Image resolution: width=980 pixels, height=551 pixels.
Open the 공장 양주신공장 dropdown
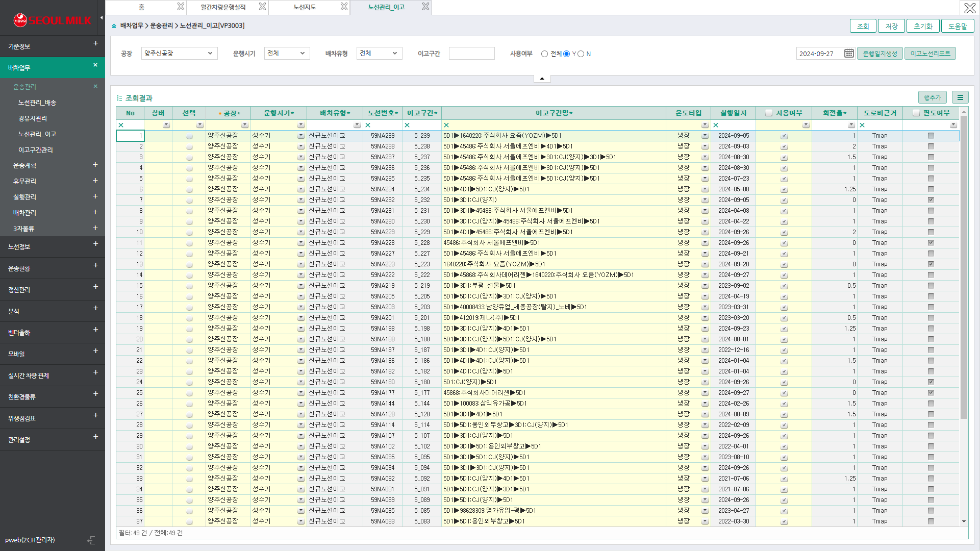[180, 53]
